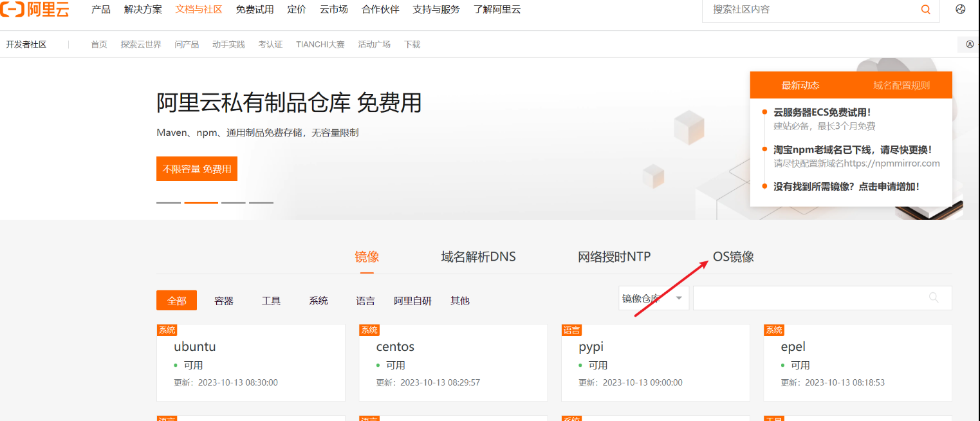Open 问产品 in the sub-navigation
This screenshot has height=421, width=980.
(x=187, y=44)
